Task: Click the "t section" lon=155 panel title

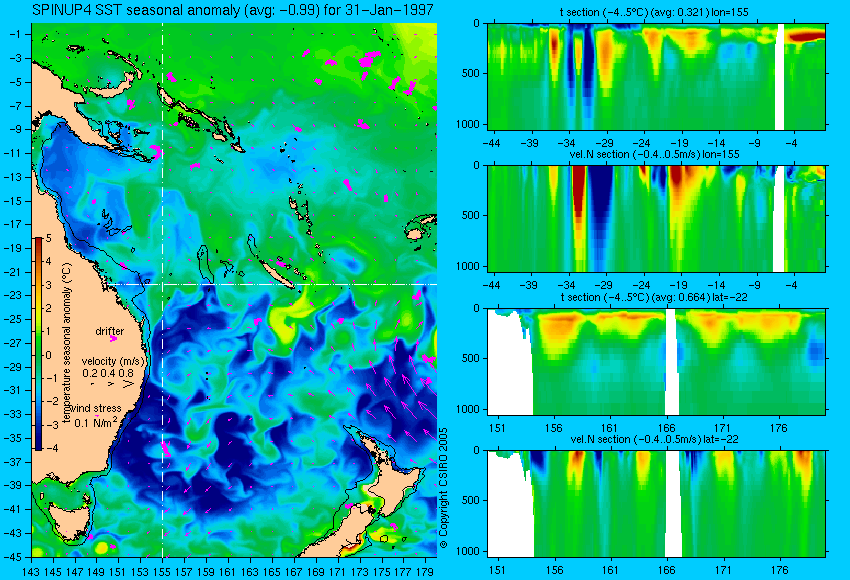Action: click(654, 12)
